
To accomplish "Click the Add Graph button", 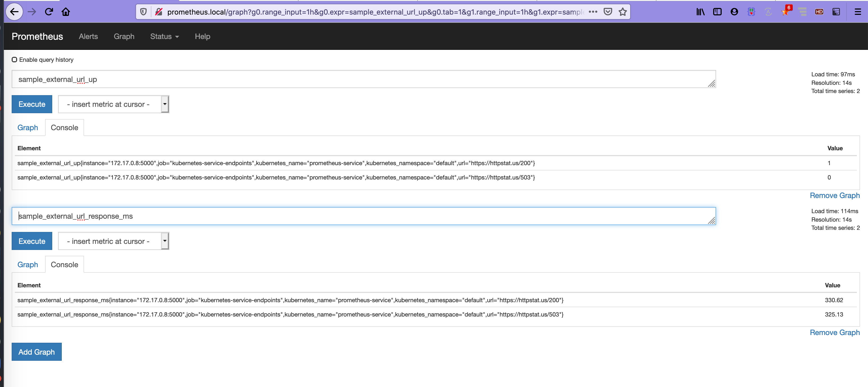I will [36, 352].
